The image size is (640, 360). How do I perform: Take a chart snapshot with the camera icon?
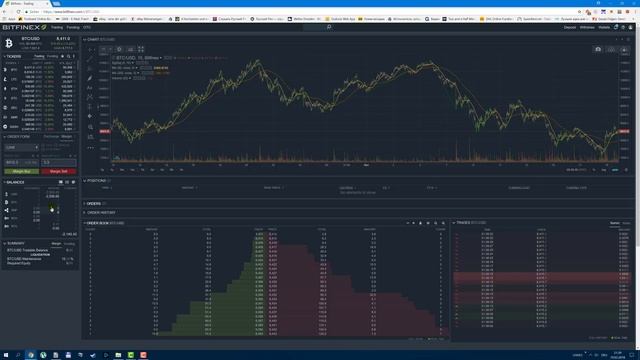pos(598,49)
